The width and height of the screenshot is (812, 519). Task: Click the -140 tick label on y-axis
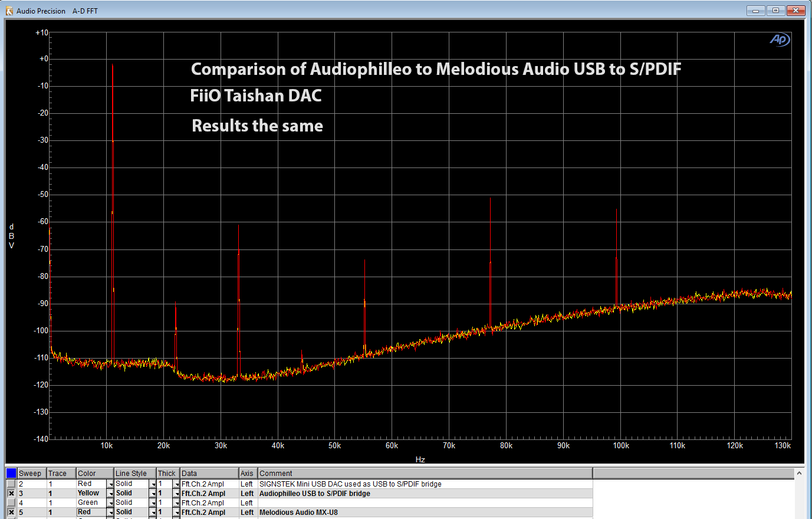click(x=41, y=439)
